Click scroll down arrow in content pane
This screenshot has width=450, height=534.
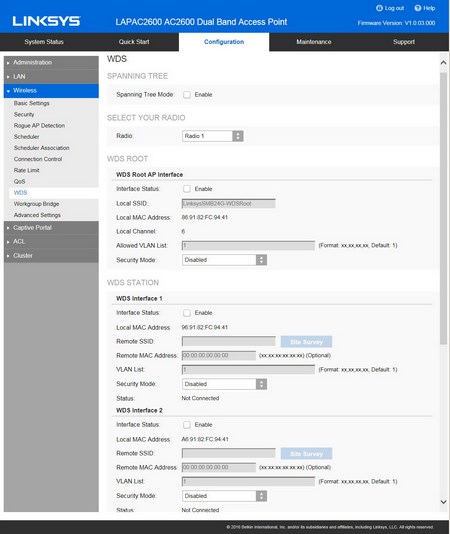[443, 502]
